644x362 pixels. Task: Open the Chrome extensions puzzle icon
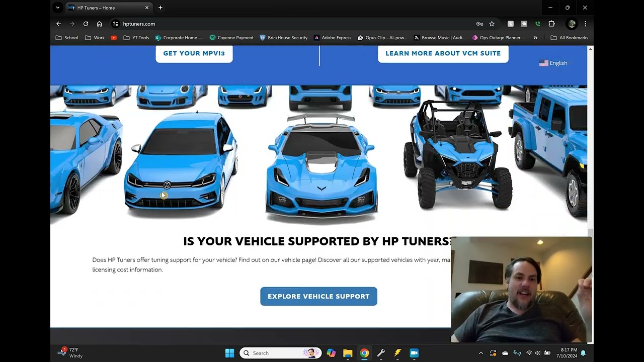coord(551,24)
